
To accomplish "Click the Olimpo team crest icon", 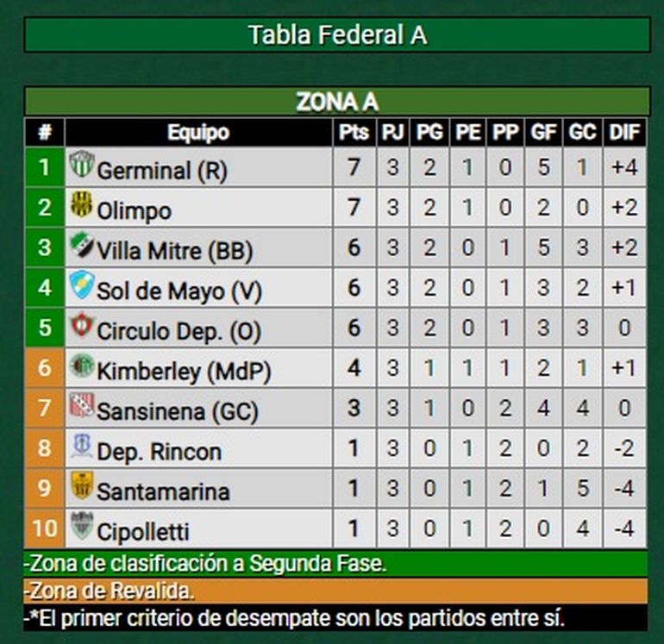I will (x=81, y=205).
